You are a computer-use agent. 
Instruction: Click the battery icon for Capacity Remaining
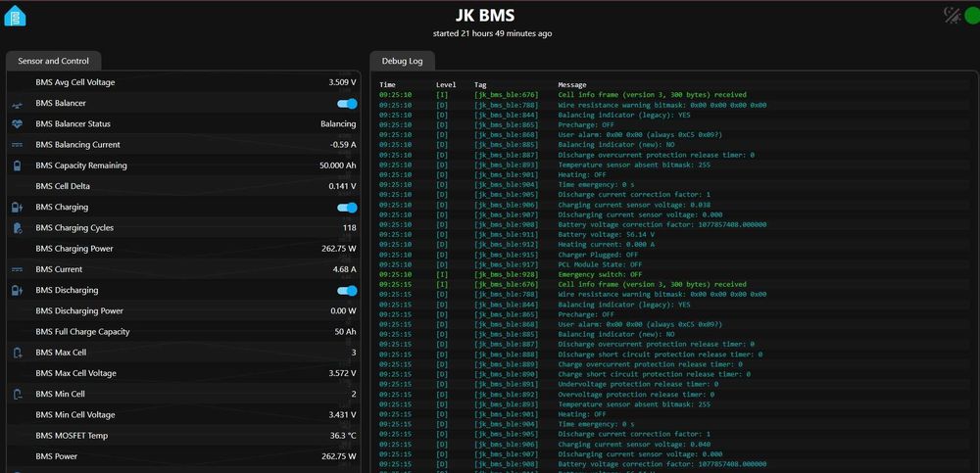tap(18, 166)
